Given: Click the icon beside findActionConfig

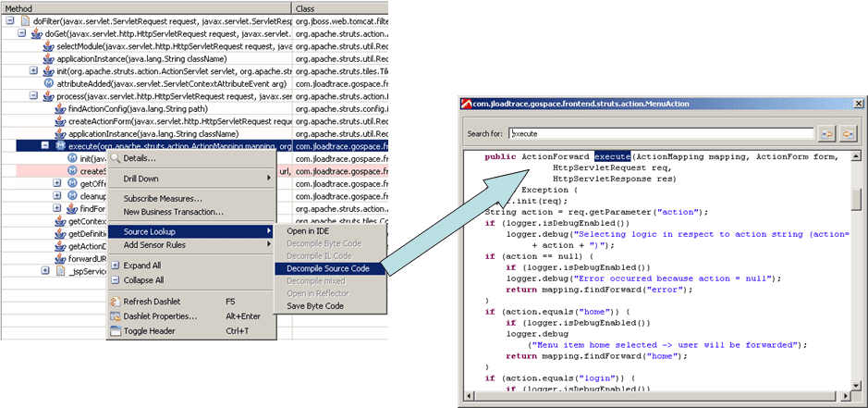Looking at the screenshot, I should [x=60, y=108].
